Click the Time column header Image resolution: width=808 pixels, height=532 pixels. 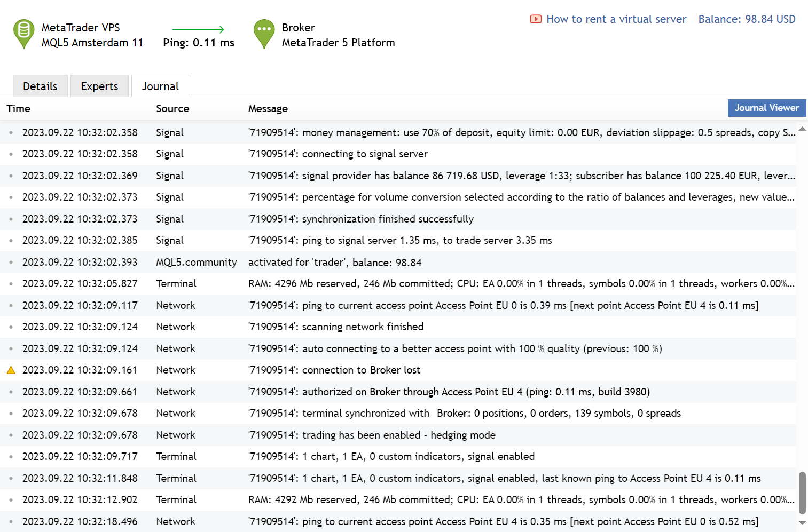click(x=18, y=108)
